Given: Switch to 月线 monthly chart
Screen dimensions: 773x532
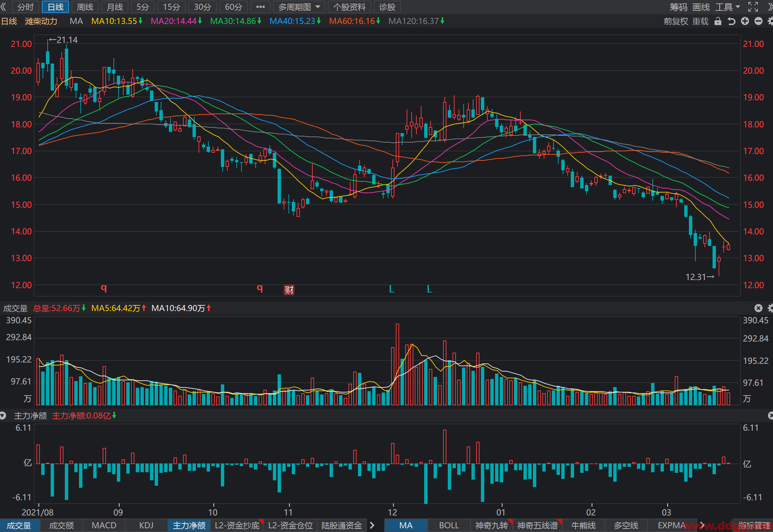Looking at the screenshot, I should coord(115,7).
